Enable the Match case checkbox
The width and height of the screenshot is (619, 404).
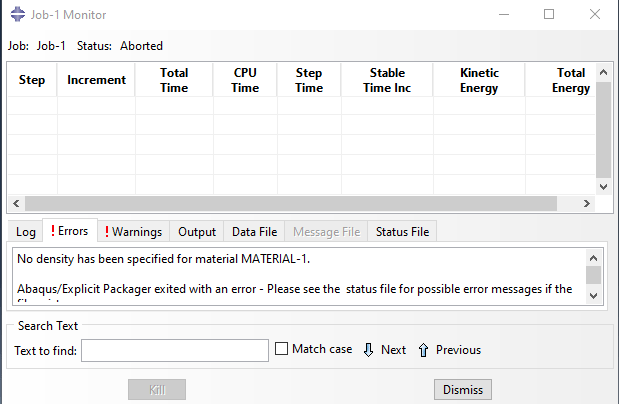(281, 349)
